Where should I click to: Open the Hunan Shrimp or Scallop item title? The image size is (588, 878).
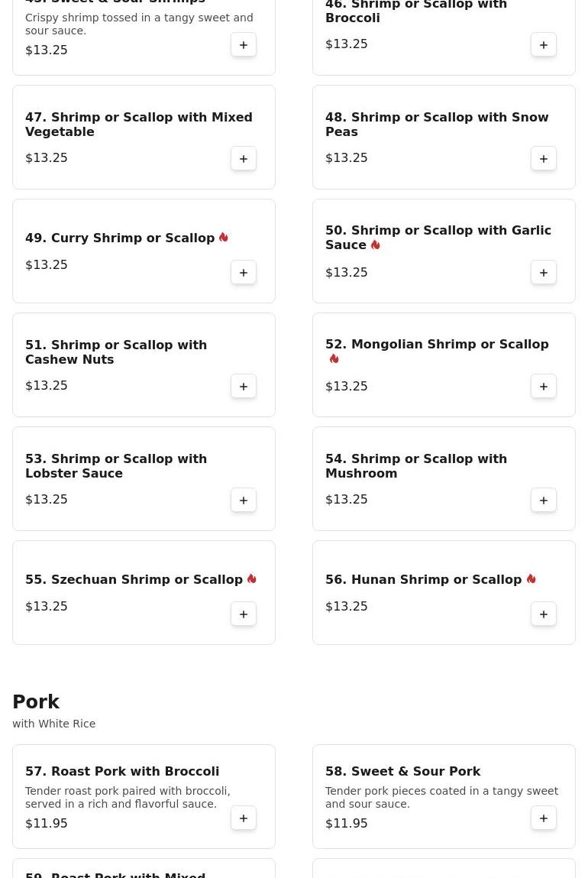point(423,580)
